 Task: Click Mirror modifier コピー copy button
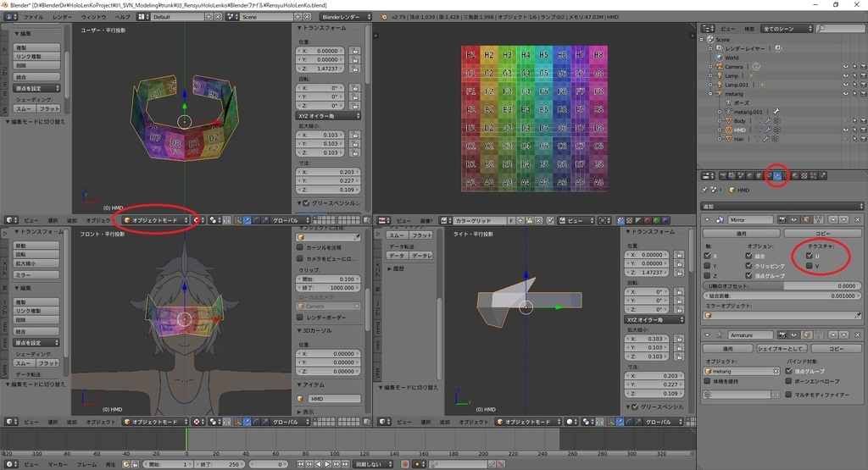pos(822,234)
